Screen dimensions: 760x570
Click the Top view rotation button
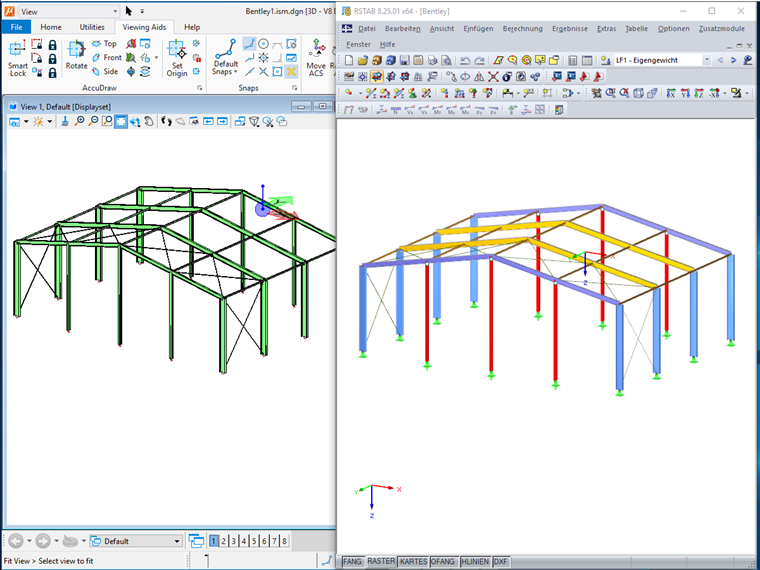click(x=105, y=44)
